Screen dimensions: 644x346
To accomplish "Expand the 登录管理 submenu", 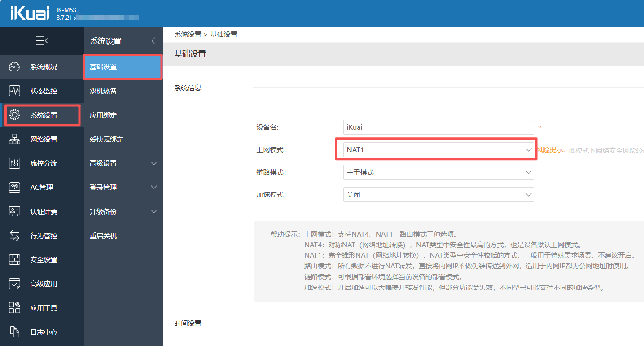I will [123, 188].
